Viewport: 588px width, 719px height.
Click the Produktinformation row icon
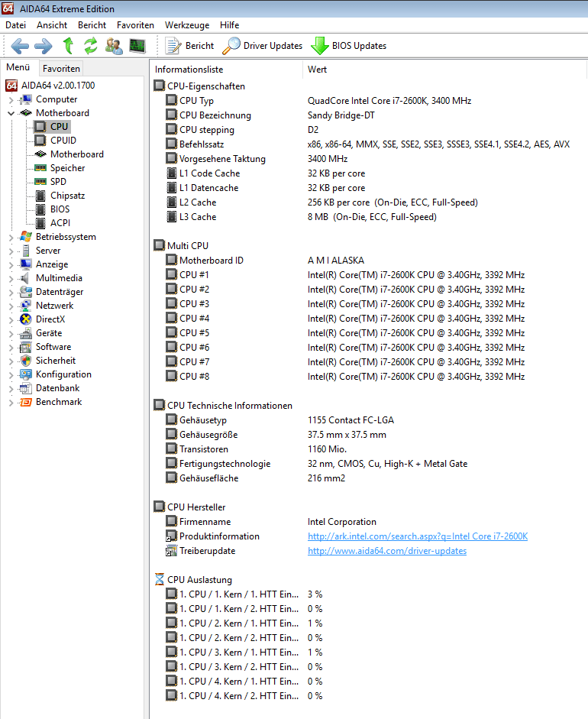[x=171, y=536]
